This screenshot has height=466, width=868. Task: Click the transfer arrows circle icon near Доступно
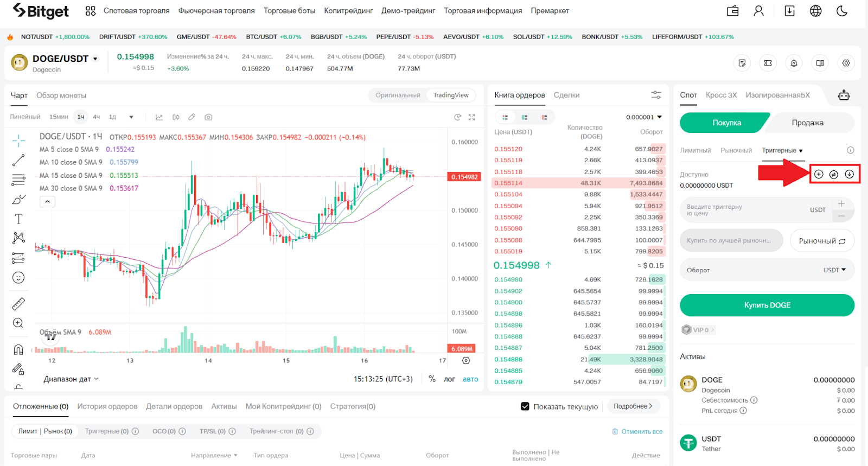click(x=834, y=174)
